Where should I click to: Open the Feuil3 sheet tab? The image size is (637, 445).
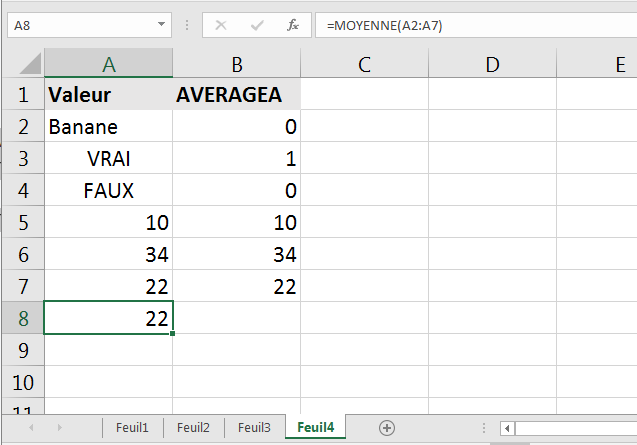(x=254, y=428)
